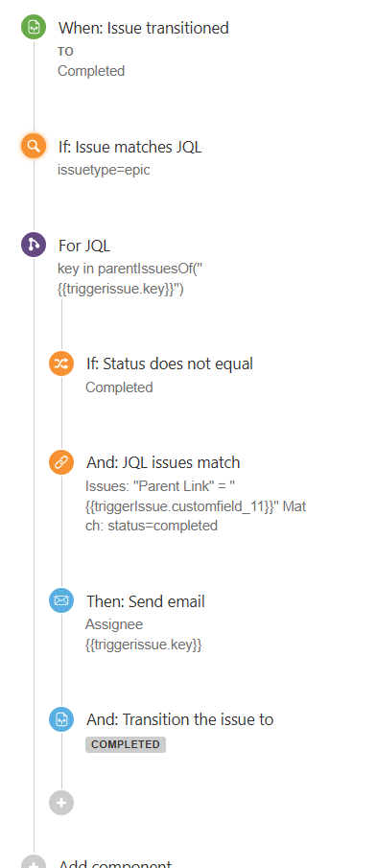Click the purple For JQL branch icon
Viewport: 376px width, 868px height.
(34, 245)
